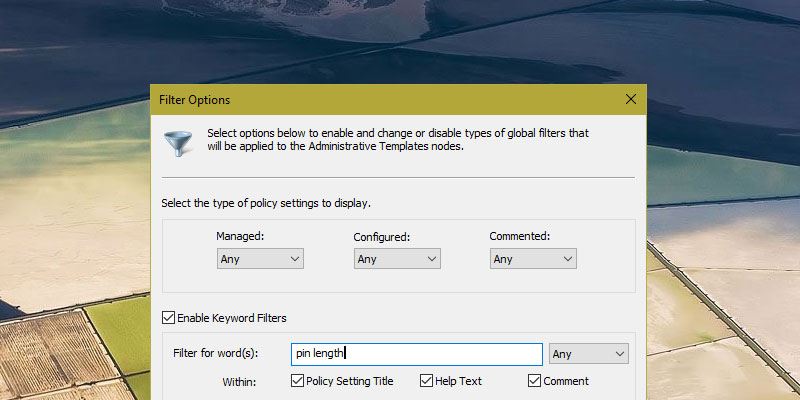Disable the Enable Keyword Filters checkbox
800x400 pixels.
pyautogui.click(x=168, y=318)
